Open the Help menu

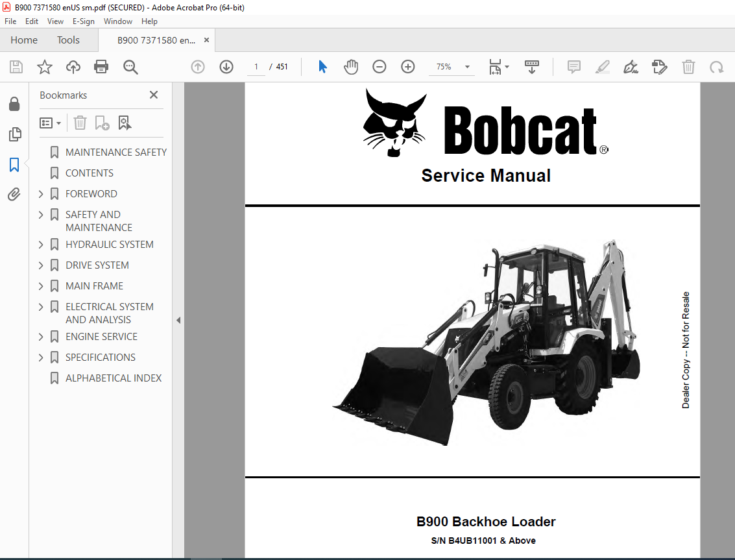[x=149, y=21]
